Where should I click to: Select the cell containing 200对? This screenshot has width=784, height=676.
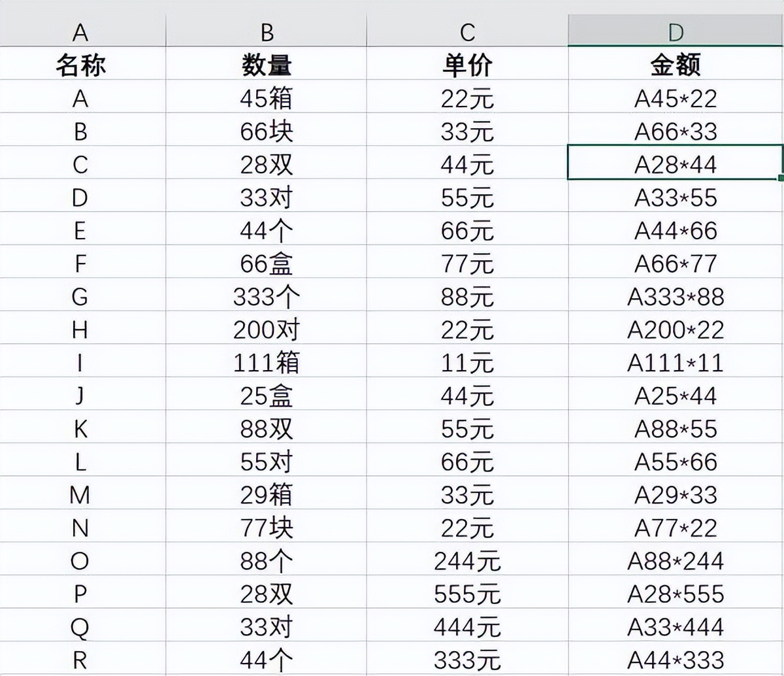(266, 330)
